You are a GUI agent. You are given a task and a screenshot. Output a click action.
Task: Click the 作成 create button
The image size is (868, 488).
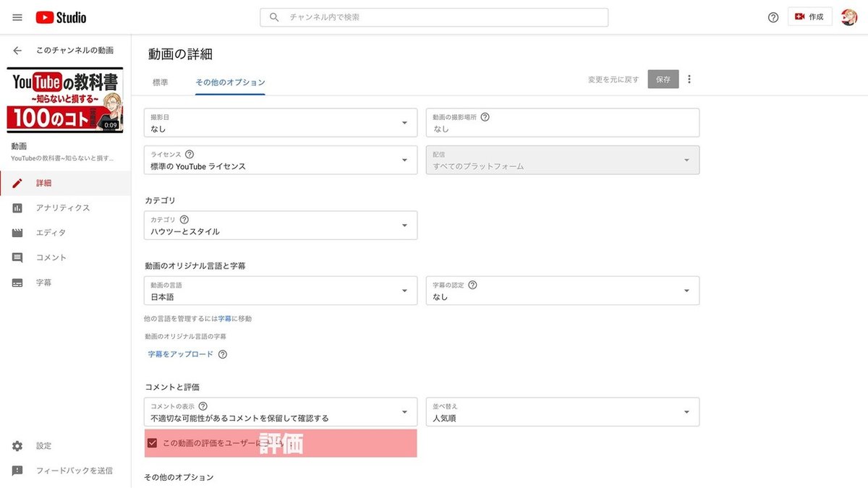pos(809,17)
